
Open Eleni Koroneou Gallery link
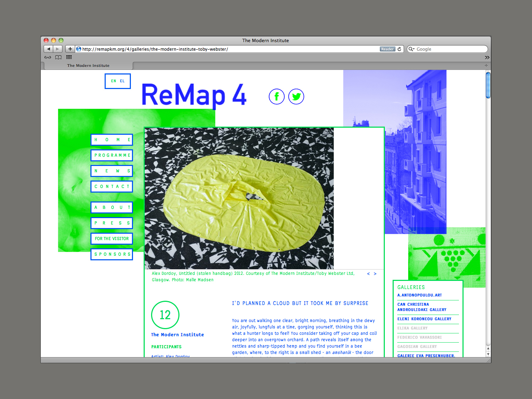coord(424,319)
